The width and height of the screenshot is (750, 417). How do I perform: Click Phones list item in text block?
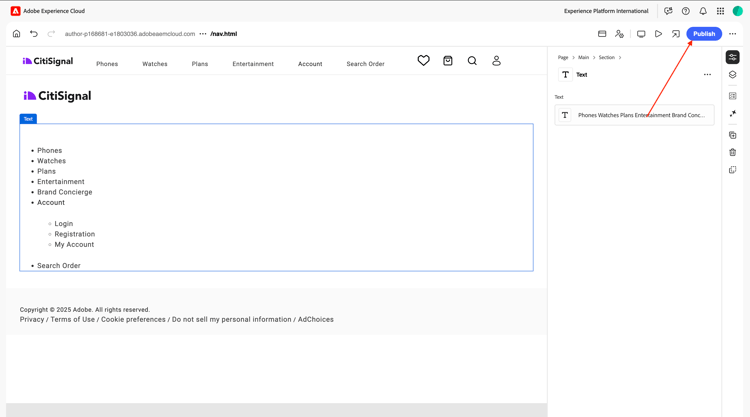[x=50, y=151]
